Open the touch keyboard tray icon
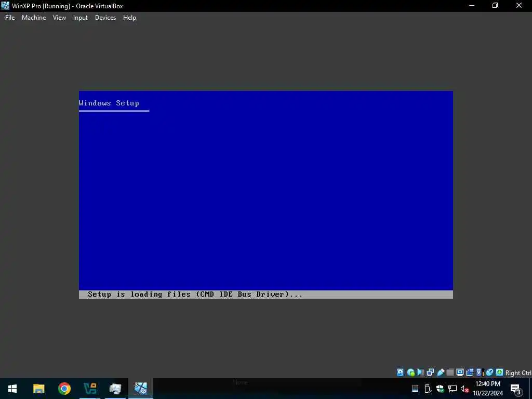This screenshot has height=399, width=532. pyautogui.click(x=415, y=389)
